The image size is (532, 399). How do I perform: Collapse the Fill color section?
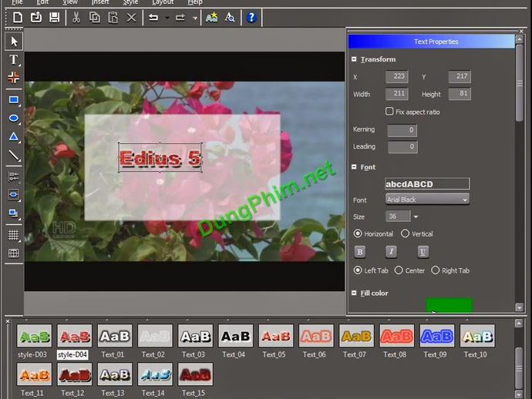(354, 293)
